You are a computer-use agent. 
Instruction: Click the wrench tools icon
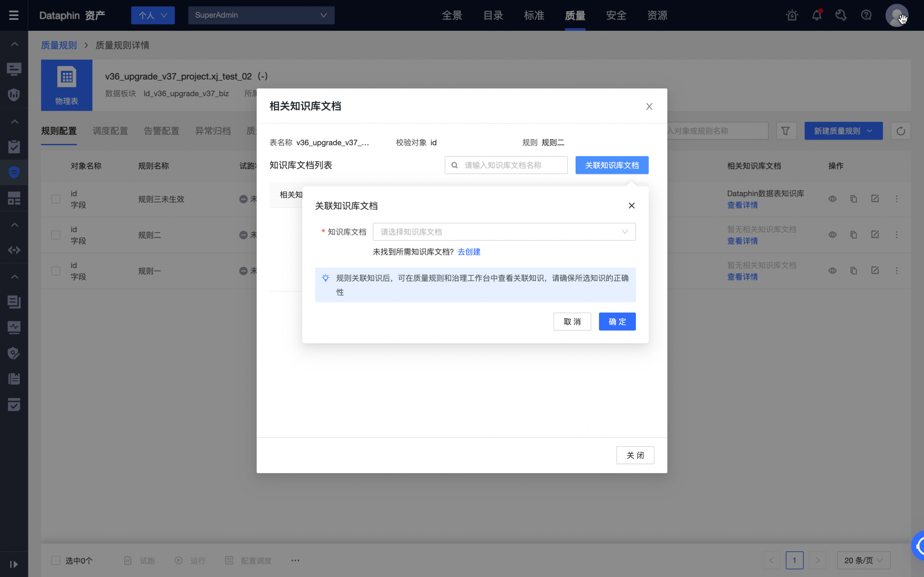tap(841, 15)
